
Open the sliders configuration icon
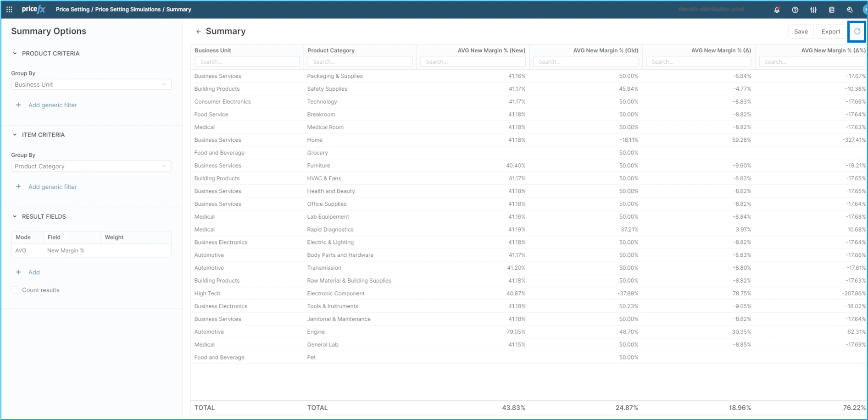coord(813,10)
